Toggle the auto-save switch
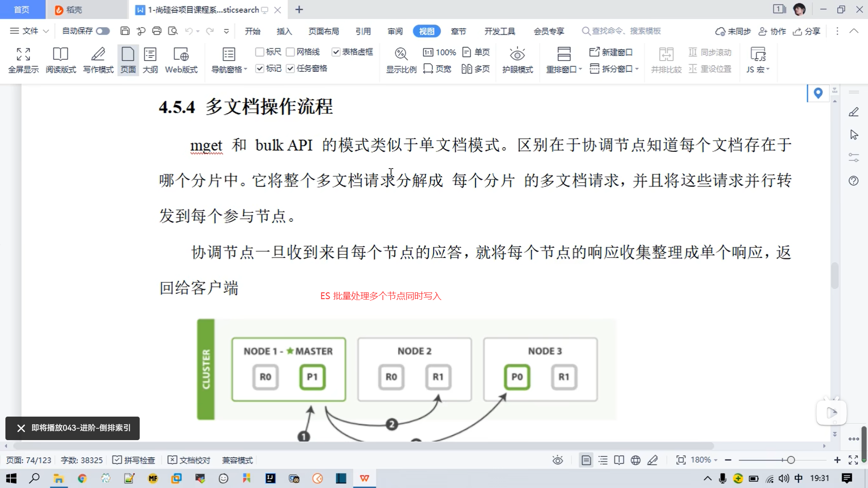The height and width of the screenshot is (488, 868). click(103, 31)
